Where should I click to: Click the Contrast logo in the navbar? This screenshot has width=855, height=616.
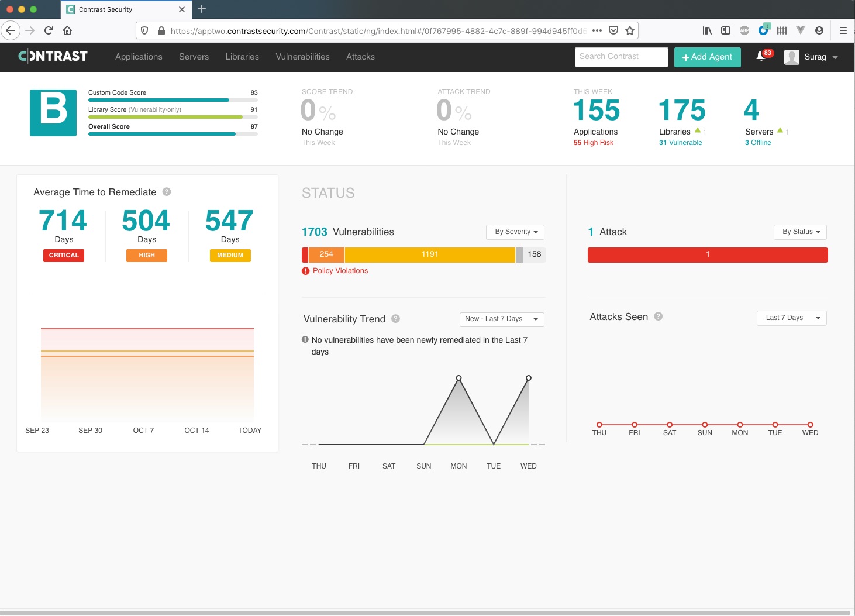coord(53,56)
